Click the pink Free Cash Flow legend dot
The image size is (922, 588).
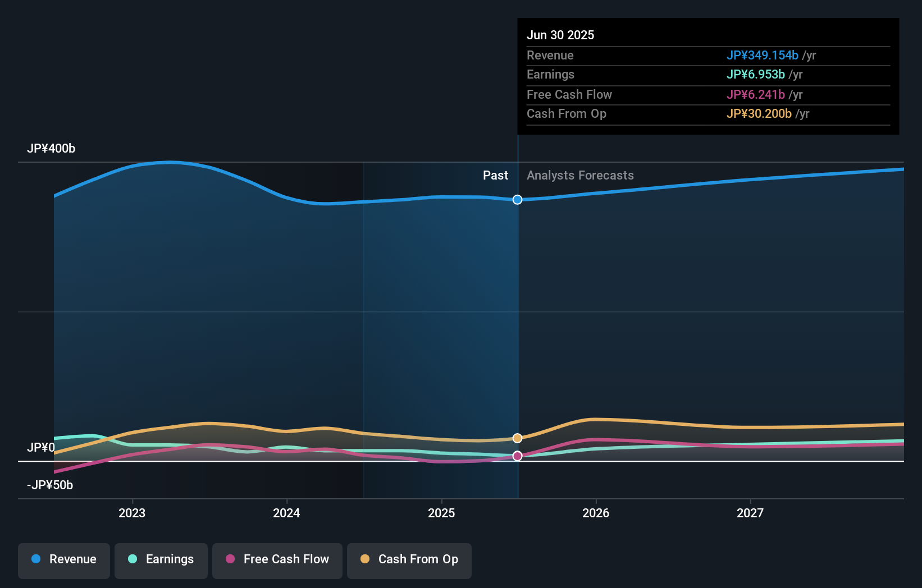pyautogui.click(x=231, y=559)
